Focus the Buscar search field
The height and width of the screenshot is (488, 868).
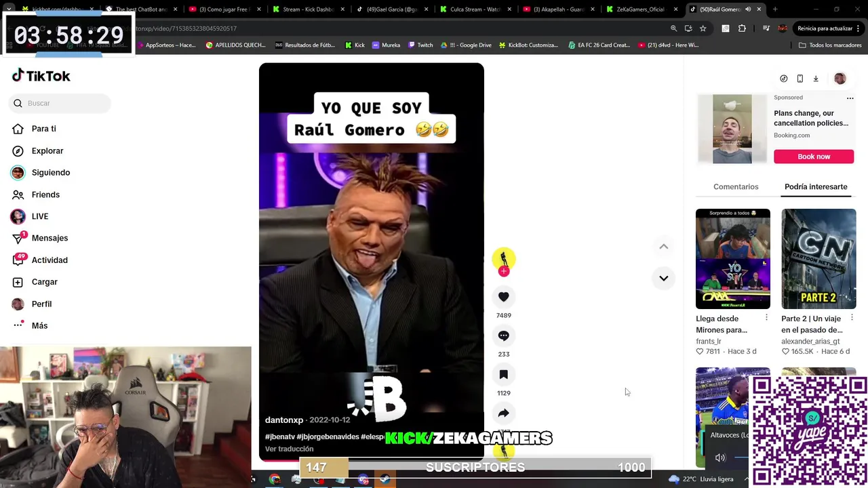60,103
